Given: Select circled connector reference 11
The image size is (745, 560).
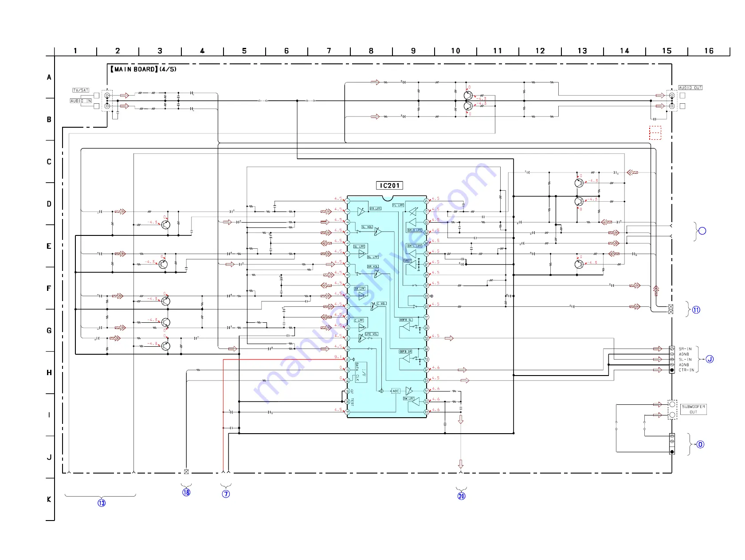Looking at the screenshot, I should [x=696, y=310].
